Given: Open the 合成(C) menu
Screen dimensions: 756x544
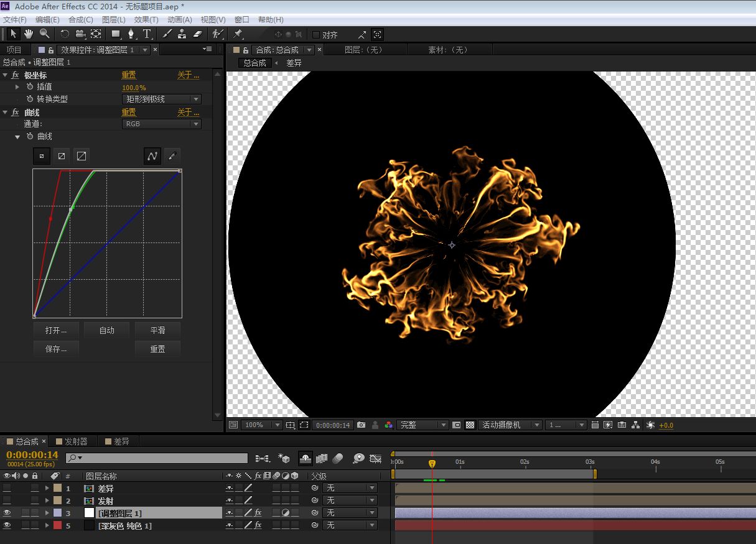Looking at the screenshot, I should (80, 20).
